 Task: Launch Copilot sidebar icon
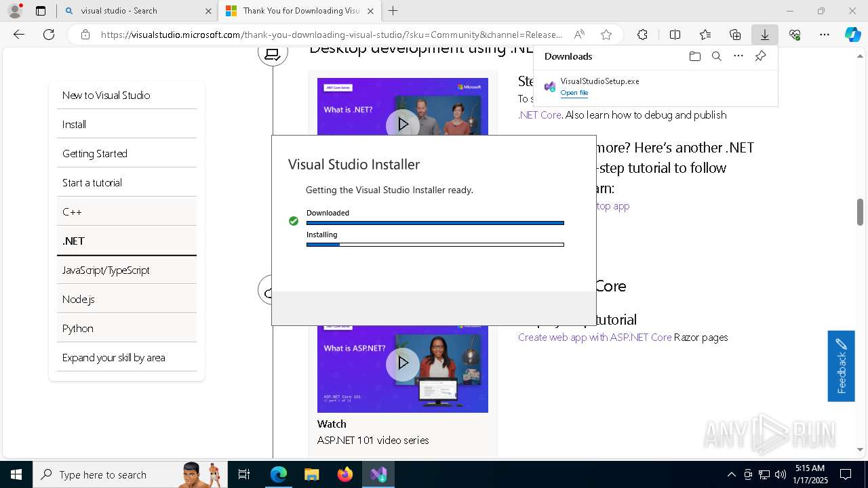[852, 35]
